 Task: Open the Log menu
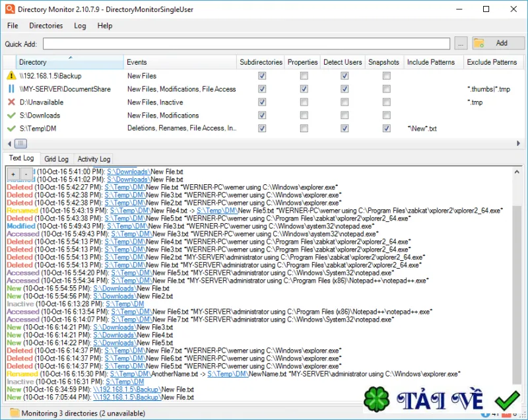coord(80,26)
